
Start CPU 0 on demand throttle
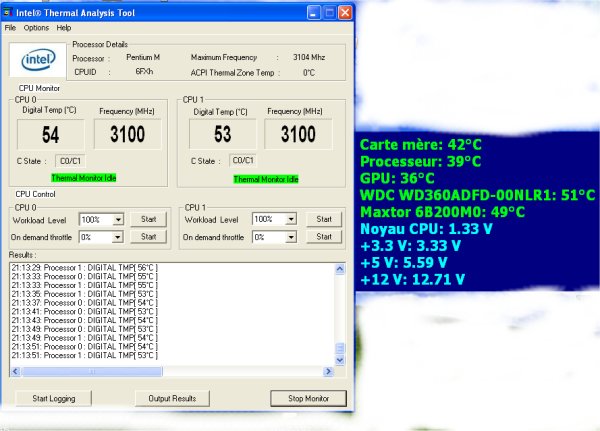point(148,237)
